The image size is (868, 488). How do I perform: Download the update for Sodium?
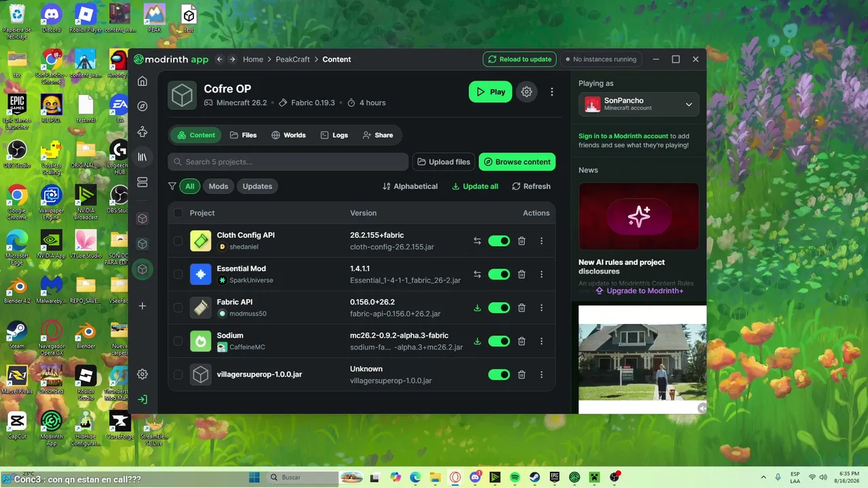point(477,341)
